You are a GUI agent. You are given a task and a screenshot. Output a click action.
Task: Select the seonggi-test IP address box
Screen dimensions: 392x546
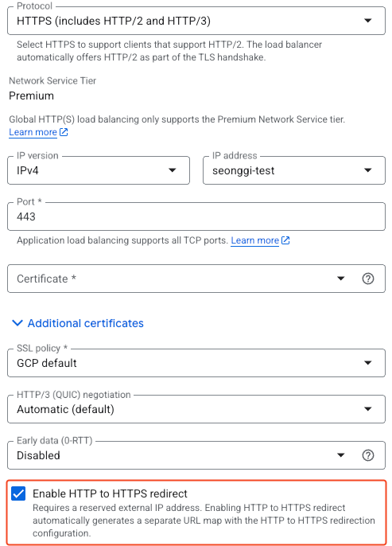[294, 170]
